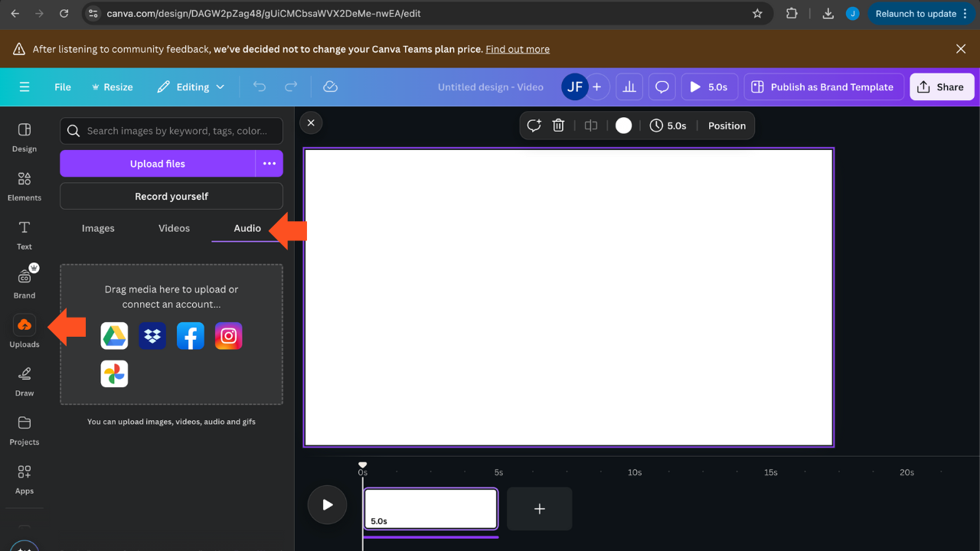980x551 pixels.
Task: Click the loop playback icon above the canvas
Action: click(x=534, y=125)
